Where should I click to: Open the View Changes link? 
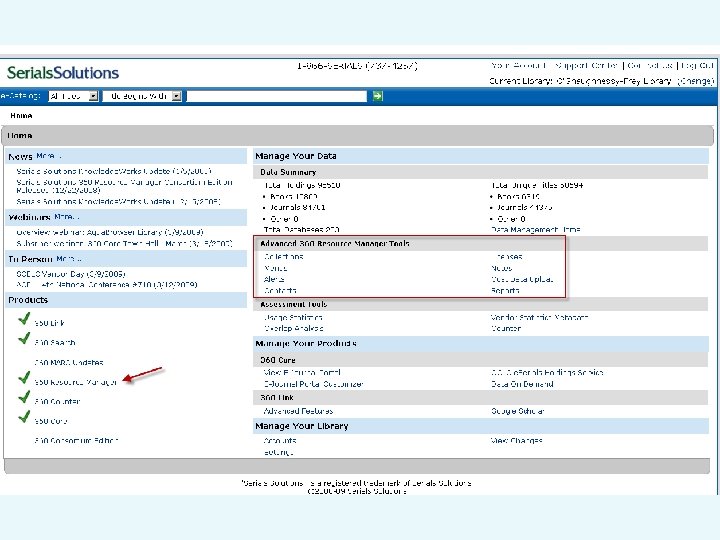[517, 440]
